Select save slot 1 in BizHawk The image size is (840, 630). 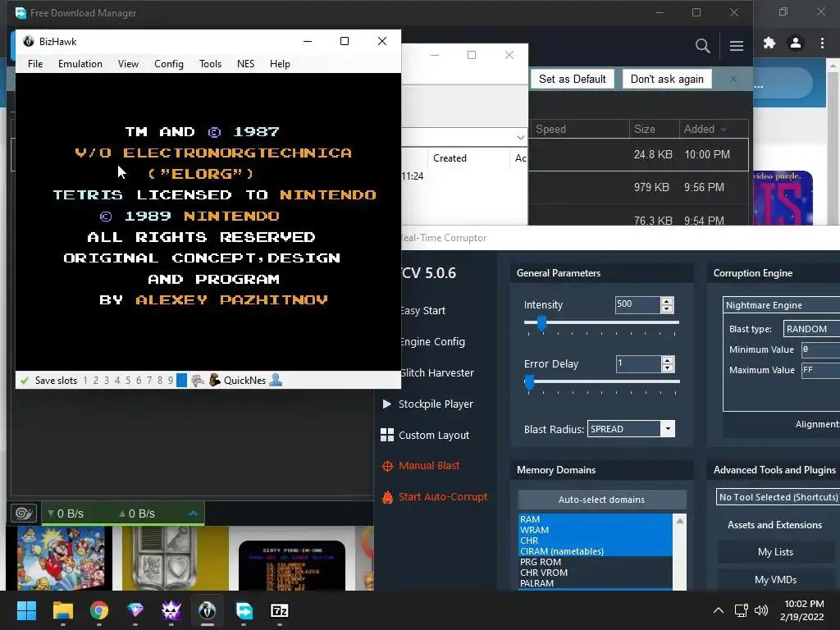(x=84, y=381)
